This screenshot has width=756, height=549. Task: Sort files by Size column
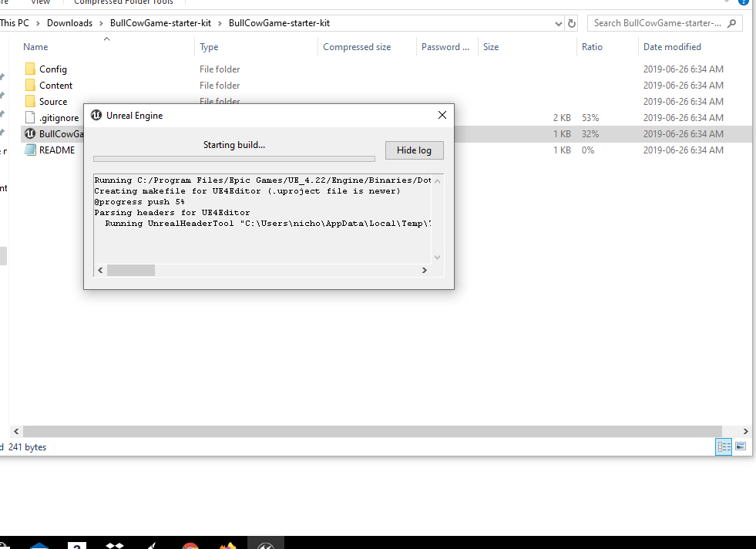pyautogui.click(x=491, y=47)
